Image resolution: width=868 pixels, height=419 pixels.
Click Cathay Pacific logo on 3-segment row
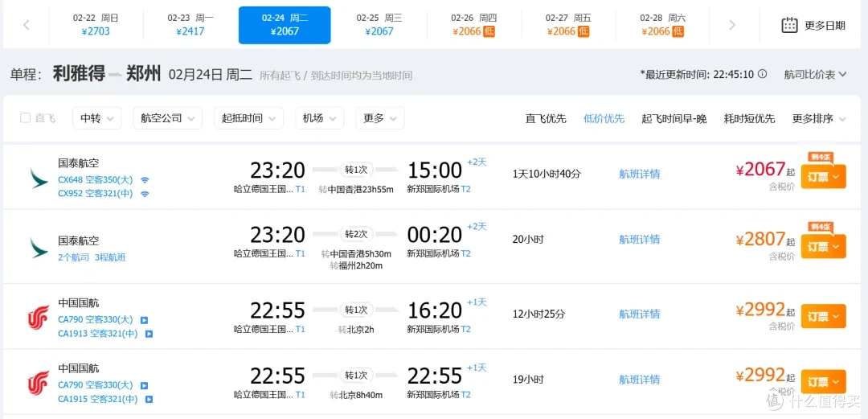pyautogui.click(x=39, y=247)
